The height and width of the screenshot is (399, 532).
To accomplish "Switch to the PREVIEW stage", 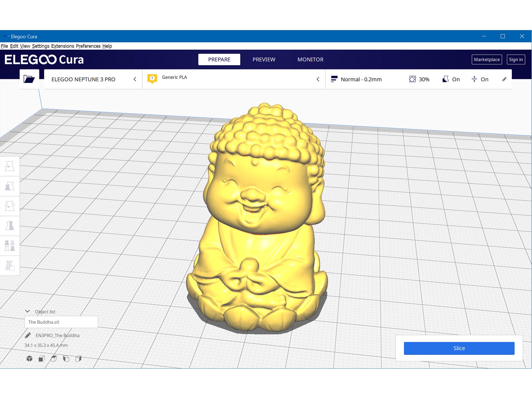I will click(x=264, y=59).
